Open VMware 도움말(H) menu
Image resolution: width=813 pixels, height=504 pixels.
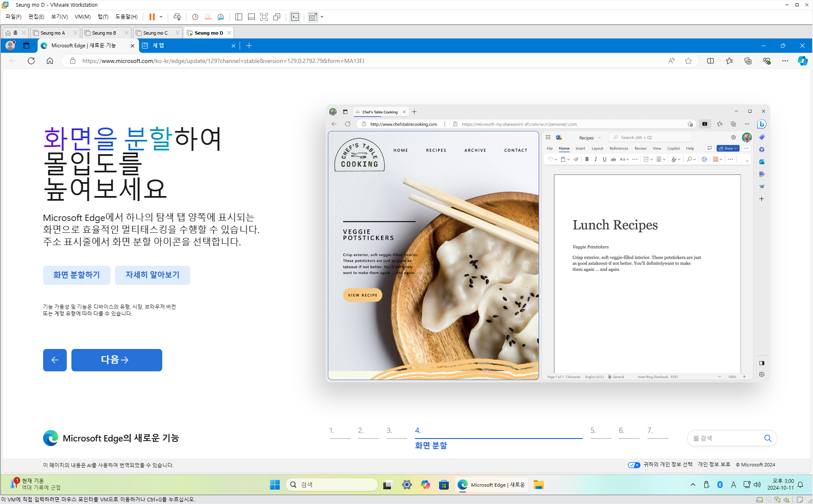click(126, 17)
